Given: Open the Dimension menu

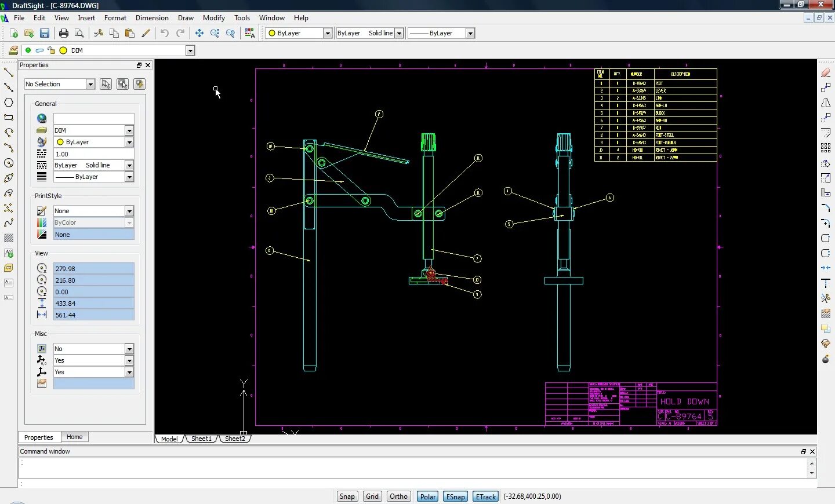Looking at the screenshot, I should (152, 18).
